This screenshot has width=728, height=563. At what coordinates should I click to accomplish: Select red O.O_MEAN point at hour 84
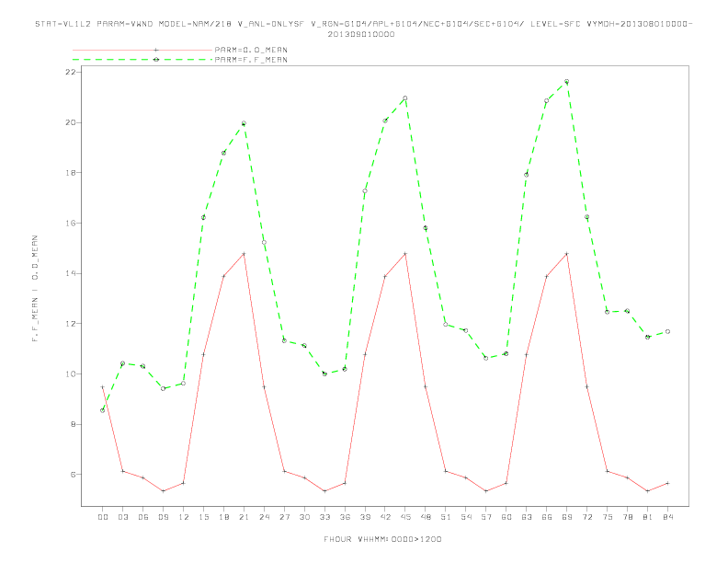coord(667,483)
